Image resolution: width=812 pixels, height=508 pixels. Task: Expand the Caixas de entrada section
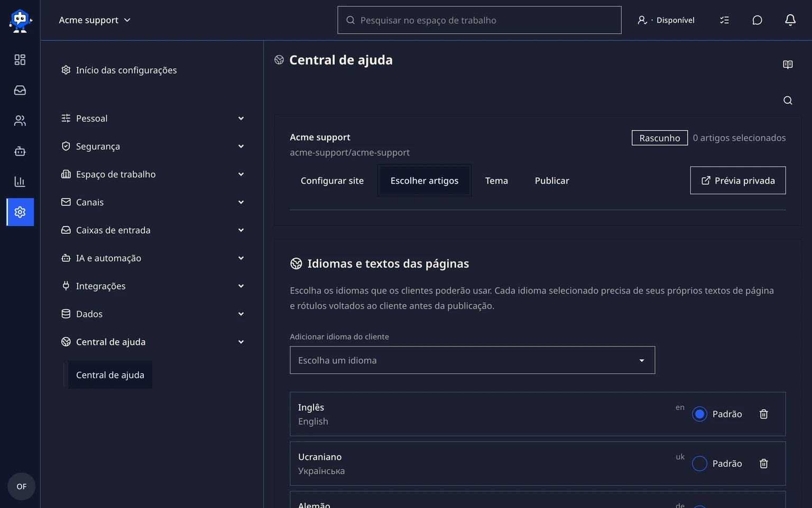pyautogui.click(x=153, y=230)
